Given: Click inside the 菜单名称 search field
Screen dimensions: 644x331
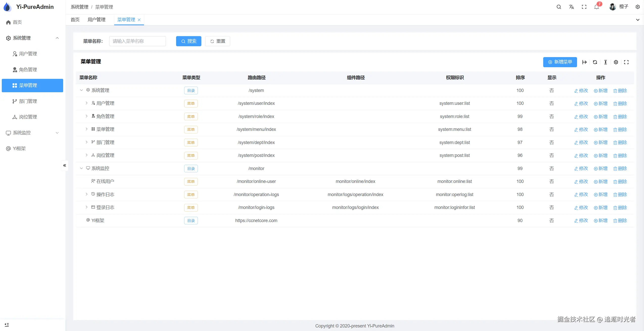Looking at the screenshot, I should 137,41.
